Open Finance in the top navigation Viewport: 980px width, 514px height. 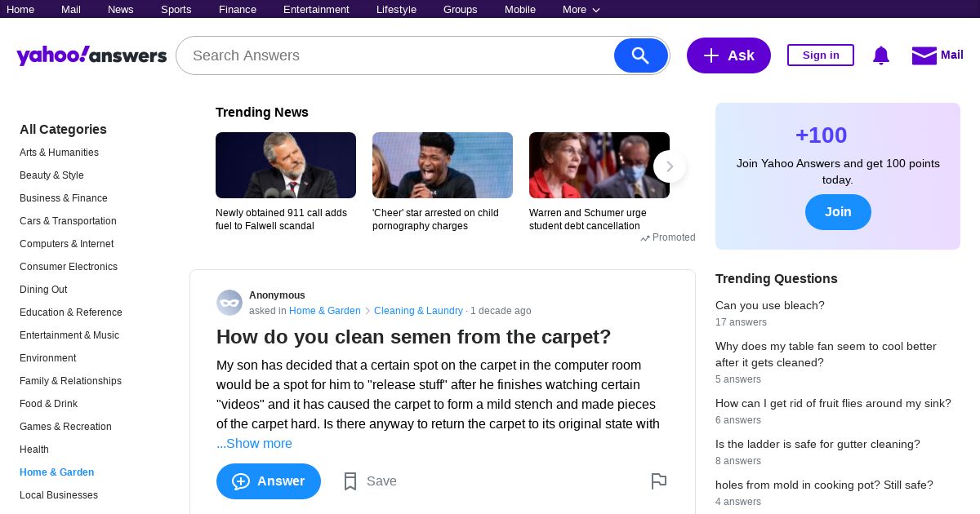238,10
